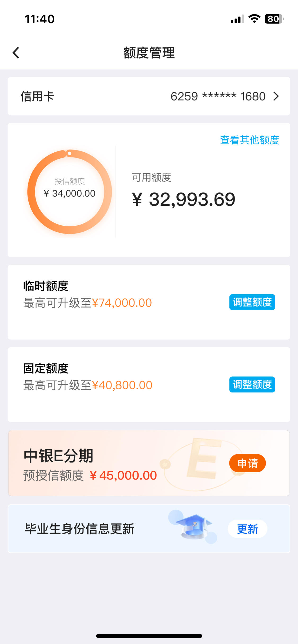This screenshot has width=298, height=644.
Task: Tap the 固定额度 heading
Action: (46, 368)
